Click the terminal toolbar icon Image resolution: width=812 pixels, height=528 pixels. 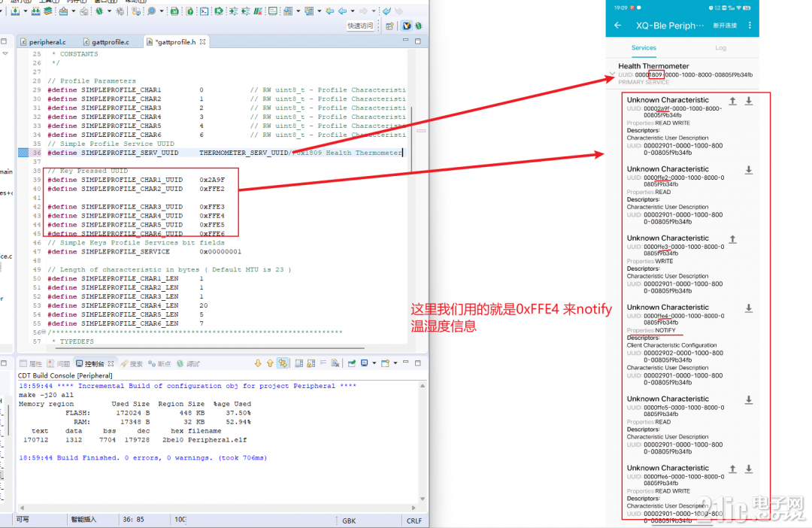tap(204, 11)
